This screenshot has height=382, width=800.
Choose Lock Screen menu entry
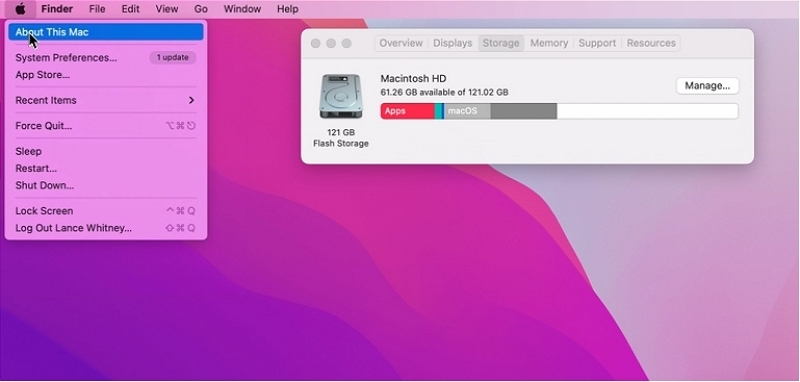click(x=106, y=211)
